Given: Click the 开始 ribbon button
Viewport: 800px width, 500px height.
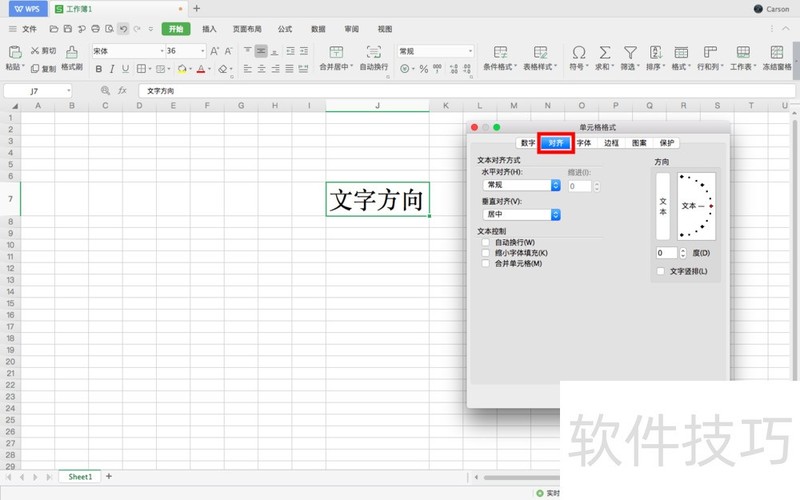Looking at the screenshot, I should [x=176, y=29].
